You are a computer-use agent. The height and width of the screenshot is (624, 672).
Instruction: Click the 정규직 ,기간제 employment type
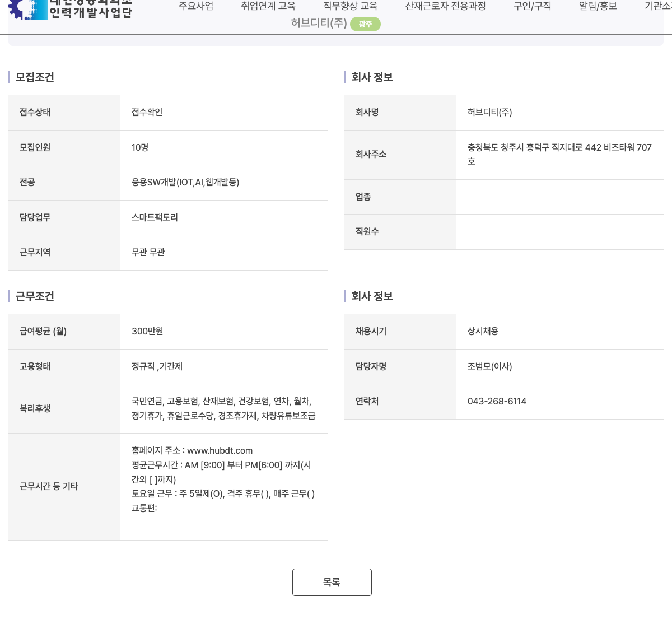pos(157,366)
